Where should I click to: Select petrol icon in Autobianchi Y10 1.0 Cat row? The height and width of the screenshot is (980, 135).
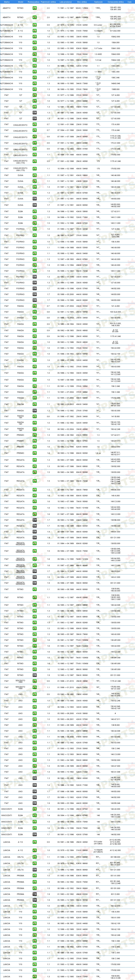[x=35, y=60]
